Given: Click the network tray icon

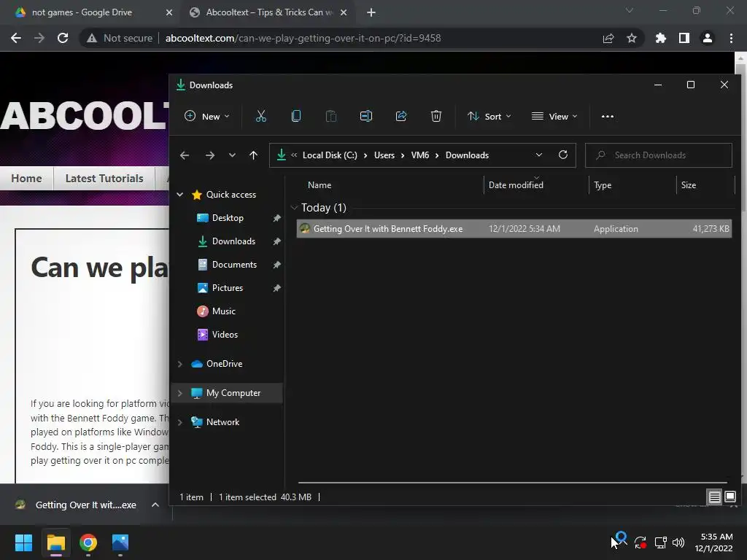Looking at the screenshot, I should pyautogui.click(x=660, y=542).
